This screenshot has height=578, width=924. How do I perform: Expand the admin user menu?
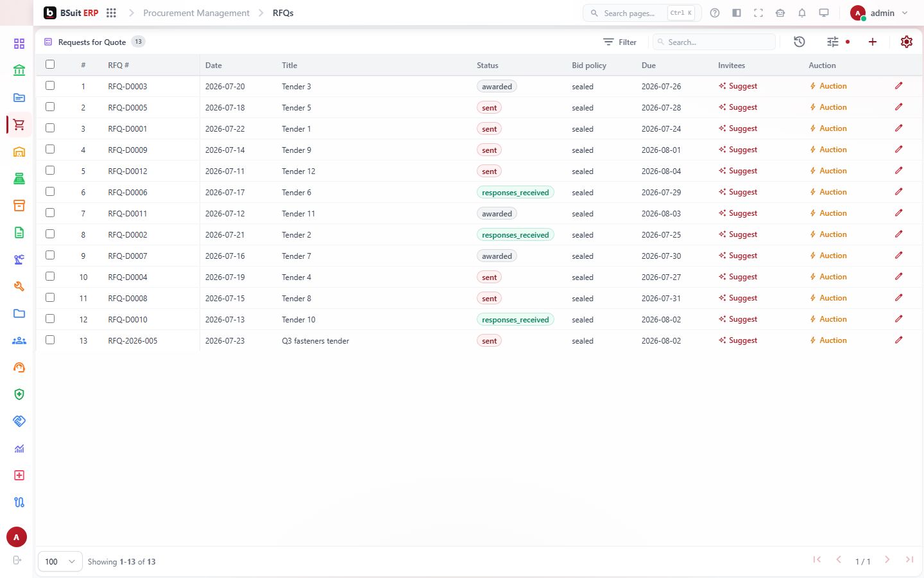coord(878,13)
